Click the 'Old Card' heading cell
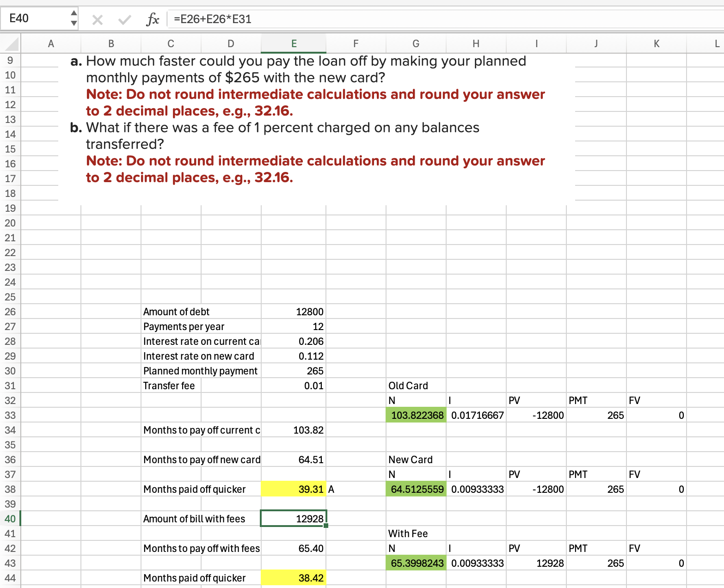724x588 pixels. tap(416, 386)
